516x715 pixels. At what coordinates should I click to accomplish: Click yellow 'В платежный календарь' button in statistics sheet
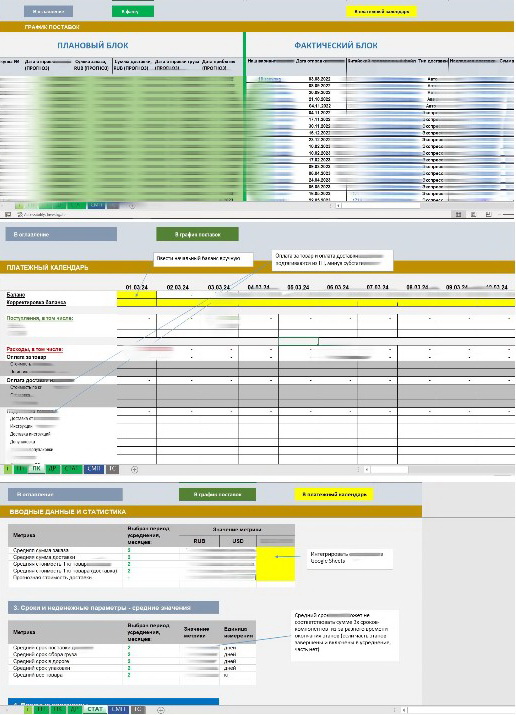(x=334, y=494)
